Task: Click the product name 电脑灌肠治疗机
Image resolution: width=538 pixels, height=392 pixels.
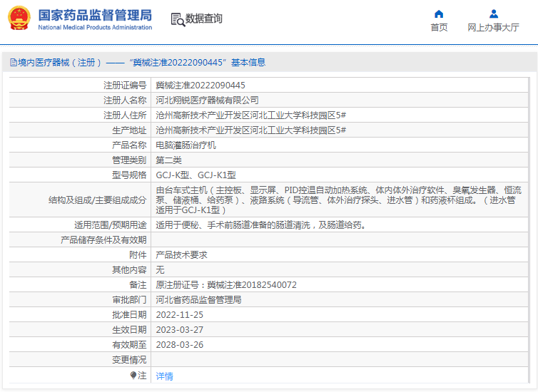Action: coord(186,145)
